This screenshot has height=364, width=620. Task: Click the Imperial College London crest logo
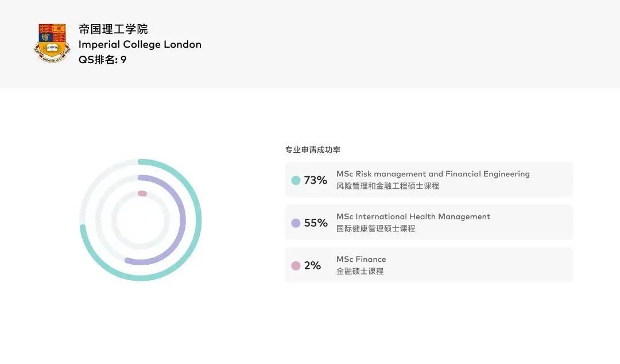52,43
